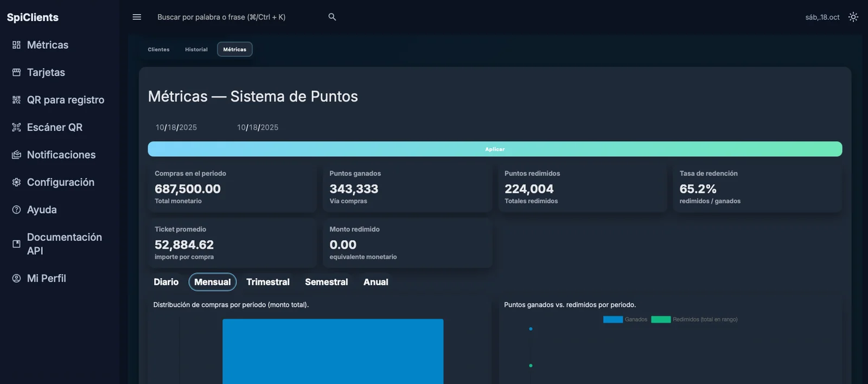Viewport: 868px width, 384px height.
Task: Click the Tasa de redención label
Action: click(709, 174)
